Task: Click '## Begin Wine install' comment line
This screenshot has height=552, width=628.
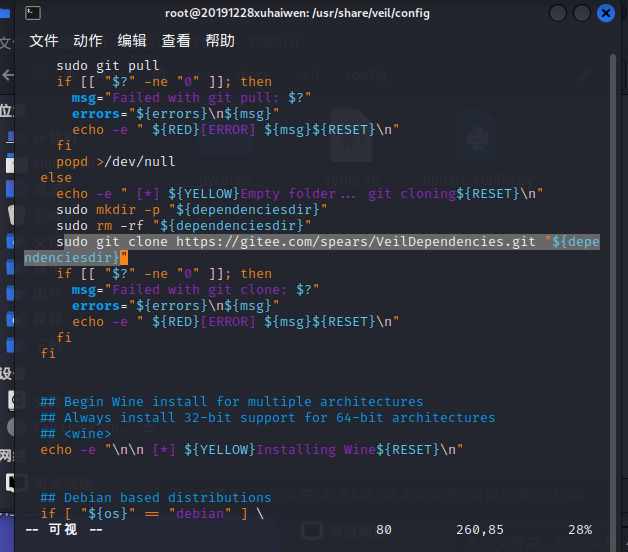Action: click(232, 401)
